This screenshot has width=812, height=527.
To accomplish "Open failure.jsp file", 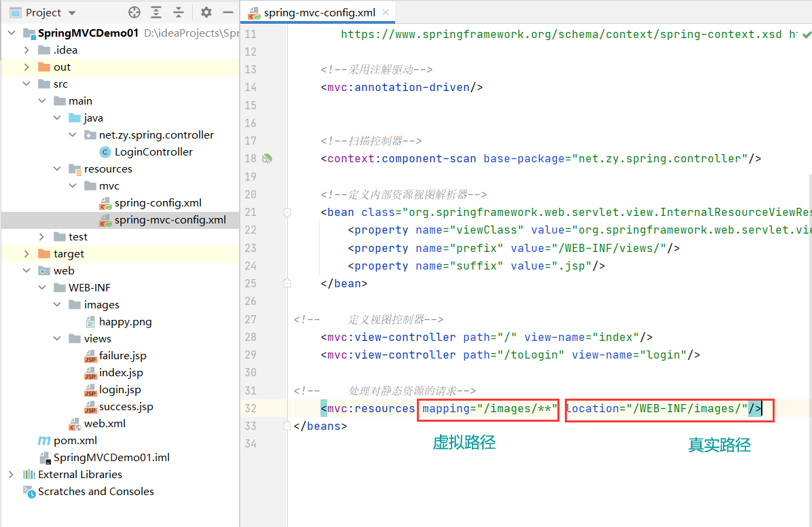I will click(x=123, y=355).
